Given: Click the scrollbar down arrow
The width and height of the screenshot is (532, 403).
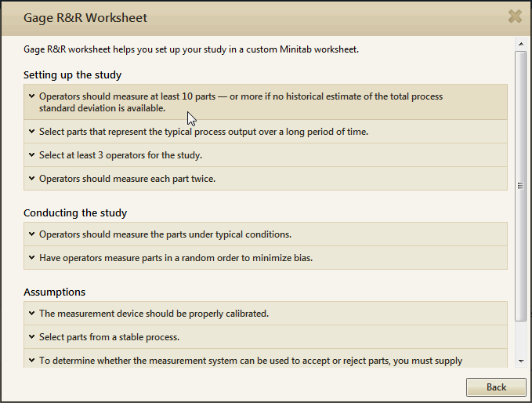Looking at the screenshot, I should [x=521, y=361].
